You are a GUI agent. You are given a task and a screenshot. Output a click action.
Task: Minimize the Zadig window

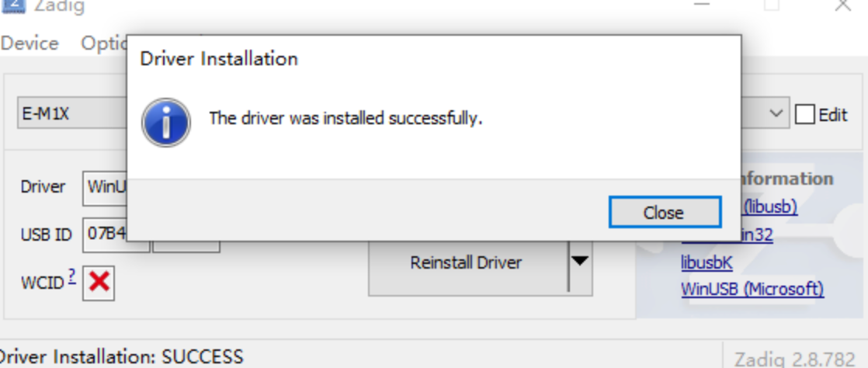tap(701, 5)
